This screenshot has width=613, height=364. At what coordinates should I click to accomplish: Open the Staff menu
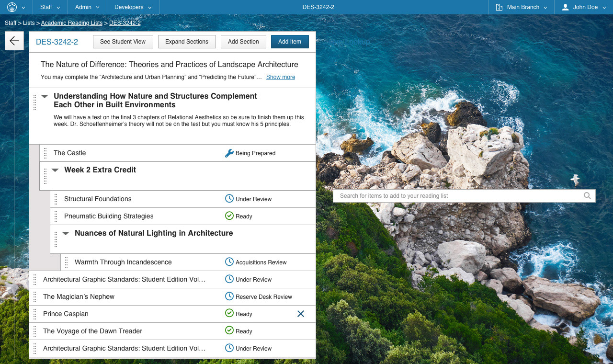(50, 7)
